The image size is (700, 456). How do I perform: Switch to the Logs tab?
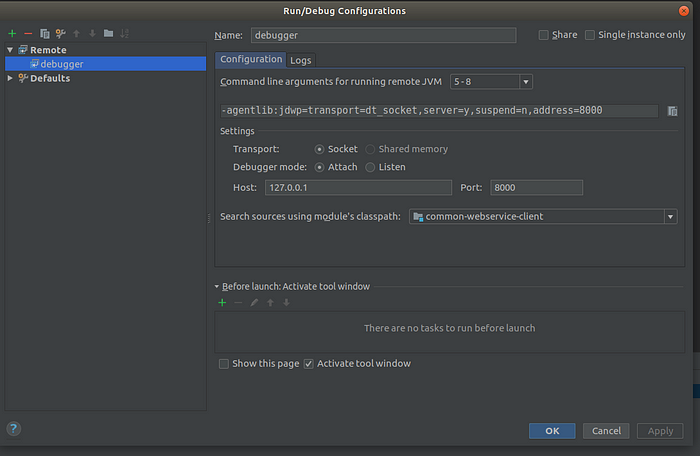301,60
